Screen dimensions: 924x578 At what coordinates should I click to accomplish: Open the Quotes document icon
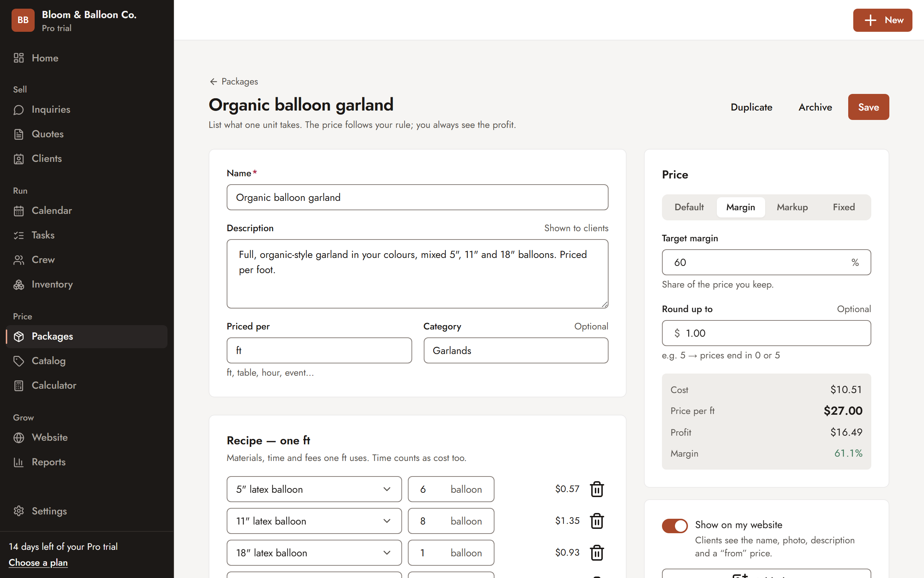pyautogui.click(x=19, y=134)
